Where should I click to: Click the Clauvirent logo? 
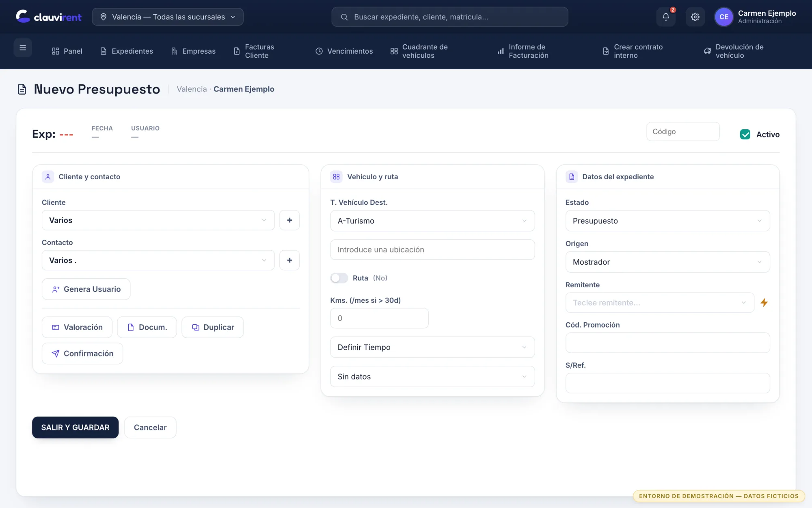[48, 17]
